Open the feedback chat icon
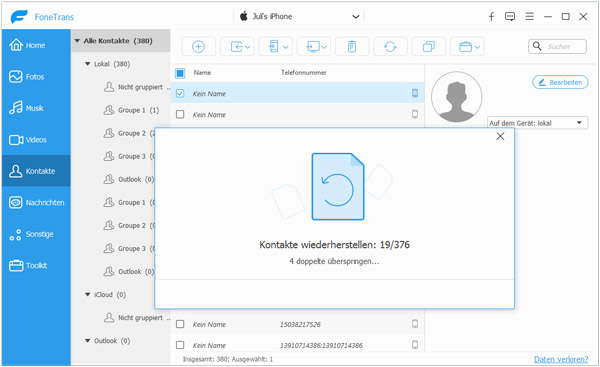600x367 pixels. pos(510,16)
